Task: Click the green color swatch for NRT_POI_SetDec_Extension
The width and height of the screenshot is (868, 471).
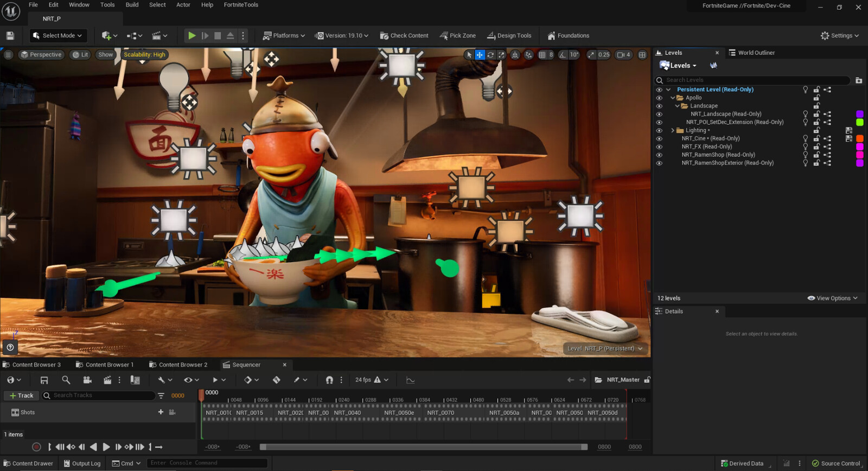Action: pos(859,122)
